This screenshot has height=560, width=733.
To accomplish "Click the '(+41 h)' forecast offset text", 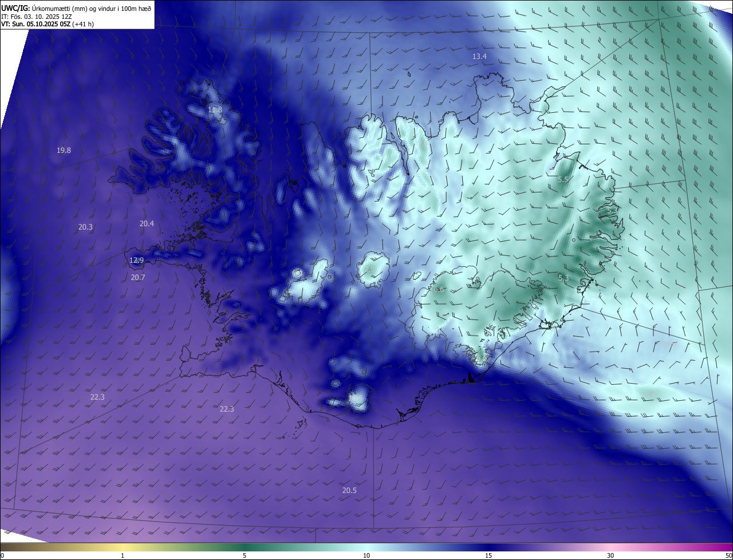I will 83,24.
